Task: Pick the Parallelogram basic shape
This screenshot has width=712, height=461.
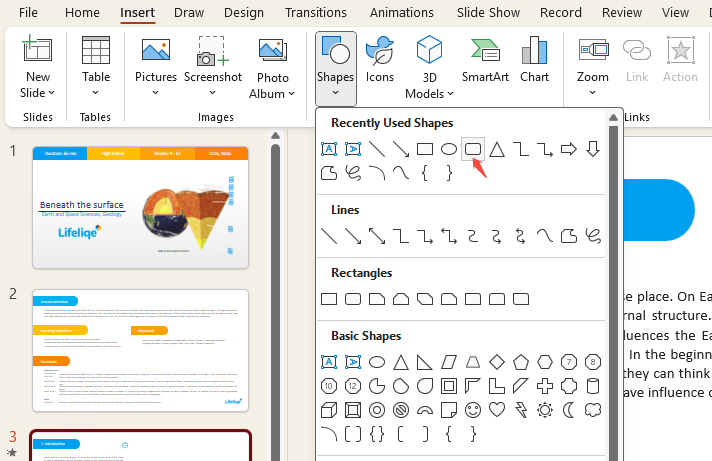Action: (449, 362)
